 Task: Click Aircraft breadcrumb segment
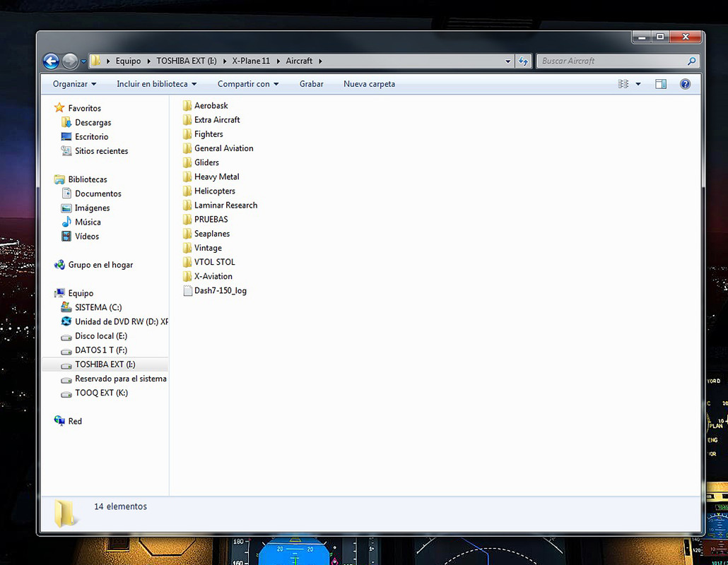point(299,61)
